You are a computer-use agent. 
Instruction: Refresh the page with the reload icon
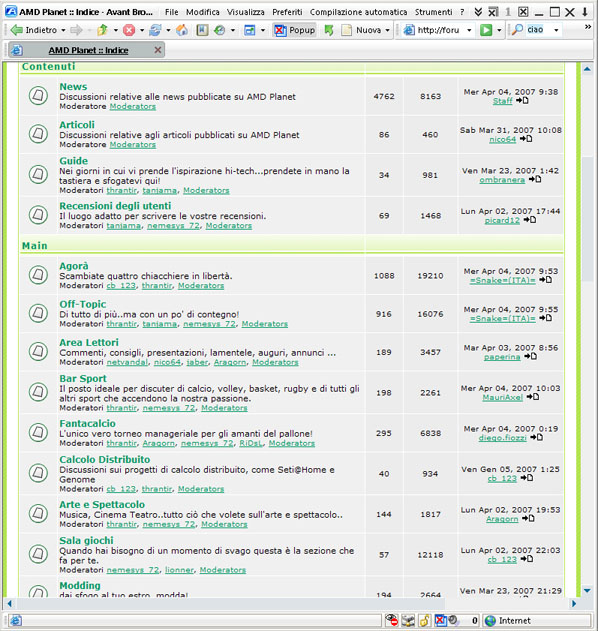tap(155, 30)
